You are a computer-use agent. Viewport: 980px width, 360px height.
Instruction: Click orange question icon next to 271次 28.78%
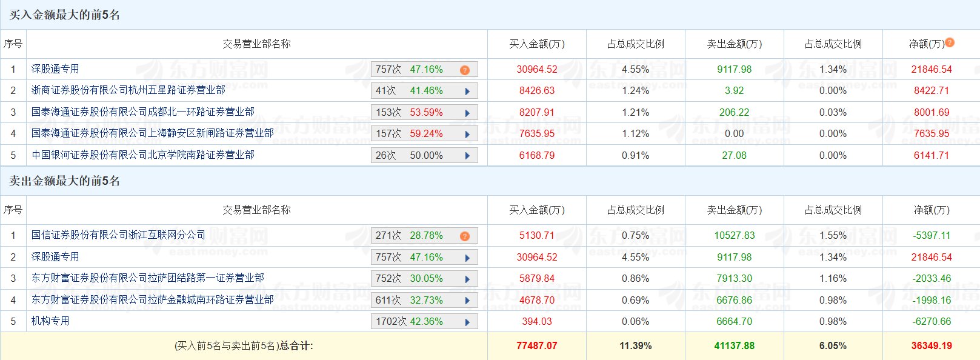pos(465,236)
